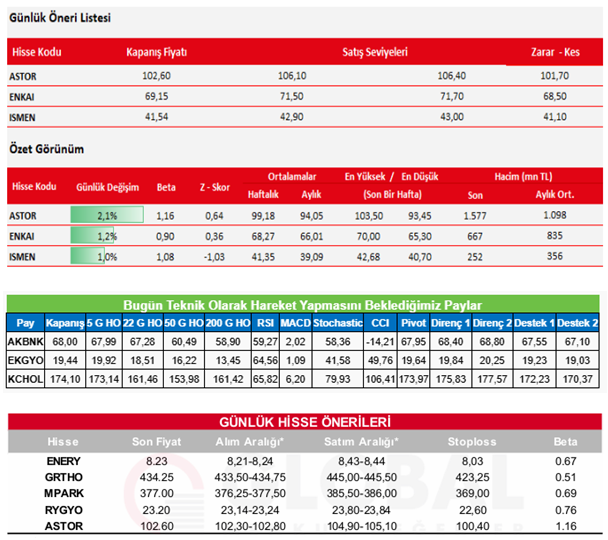Select the 'Direnç 2' column header
608x540 pixels.
492,323
